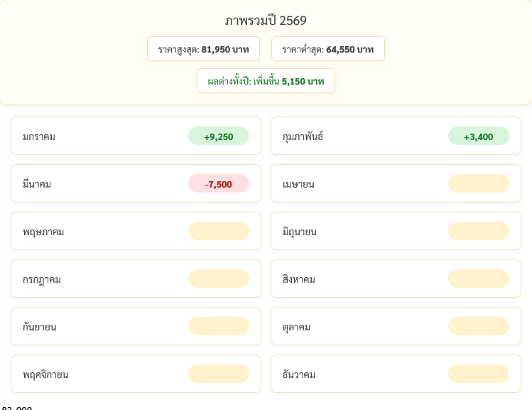532x410 pixels.
Task: Click the ผลต่างทั้งปี เพิ่มขึ้น 5,150 บาท box
Action: [x=266, y=81]
